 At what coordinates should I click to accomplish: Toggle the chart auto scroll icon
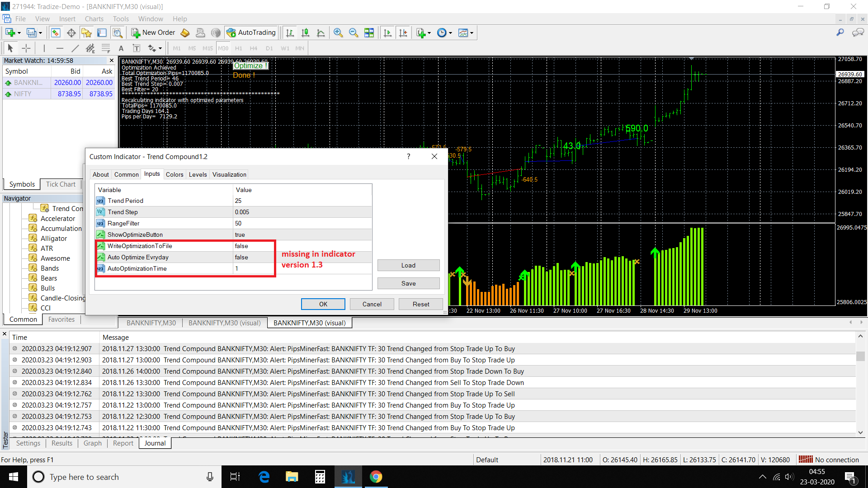pyautogui.click(x=387, y=33)
